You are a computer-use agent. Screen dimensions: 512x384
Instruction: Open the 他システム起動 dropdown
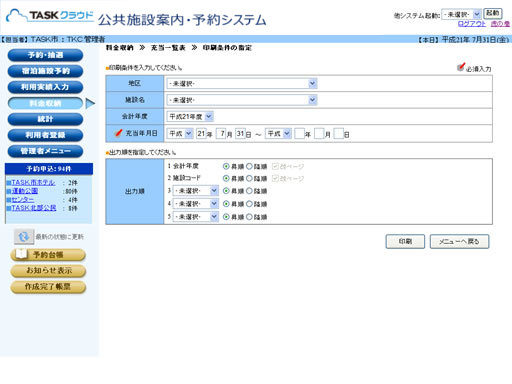coord(461,14)
